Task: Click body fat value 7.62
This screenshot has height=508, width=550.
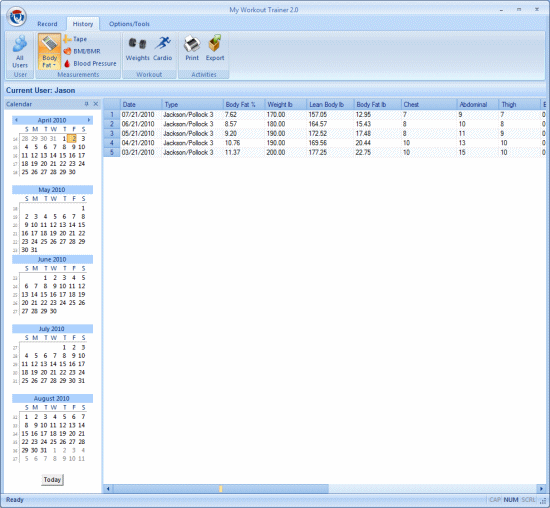Action: 244,115
